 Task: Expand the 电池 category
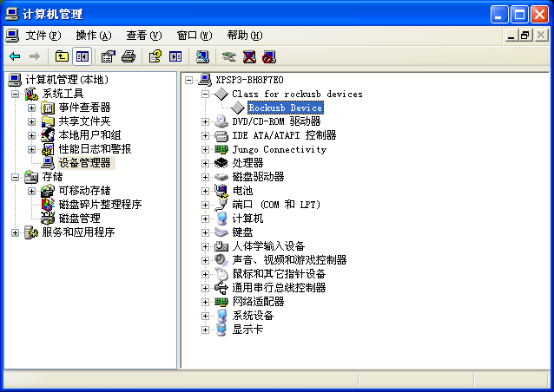205,191
